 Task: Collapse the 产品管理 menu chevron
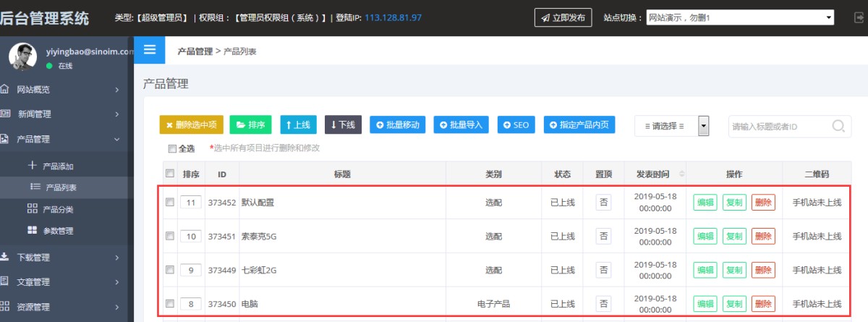pos(116,139)
